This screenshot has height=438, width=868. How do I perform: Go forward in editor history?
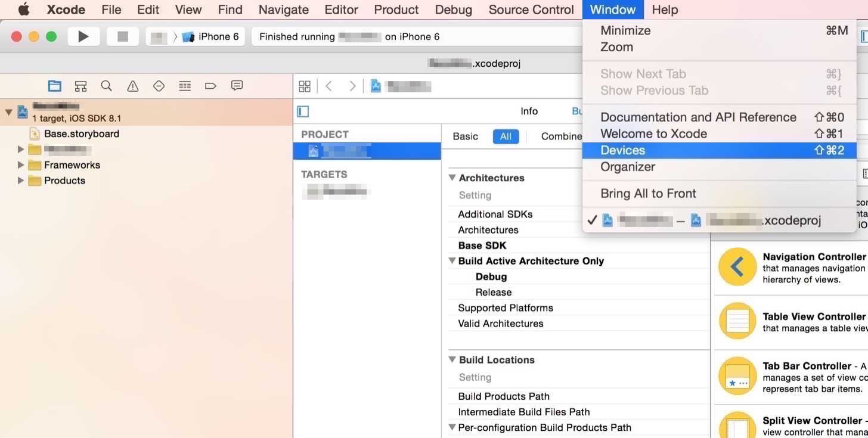click(352, 86)
